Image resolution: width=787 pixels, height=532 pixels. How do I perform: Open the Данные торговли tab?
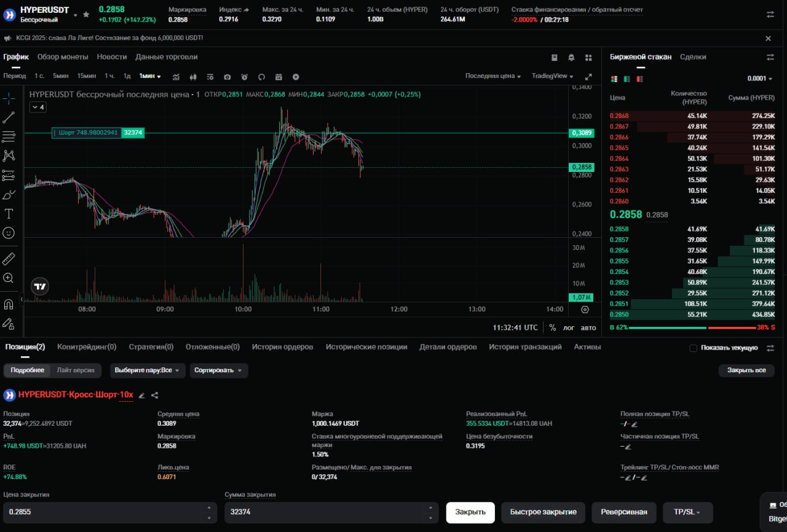point(167,57)
